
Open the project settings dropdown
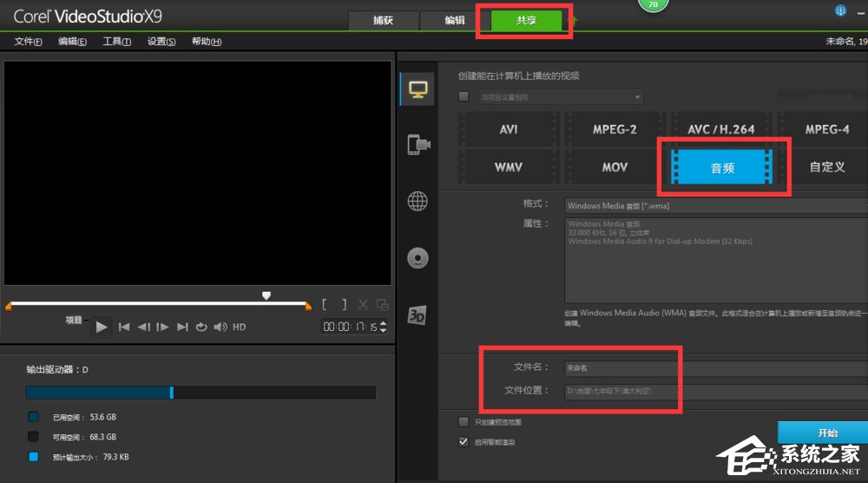[x=561, y=97]
